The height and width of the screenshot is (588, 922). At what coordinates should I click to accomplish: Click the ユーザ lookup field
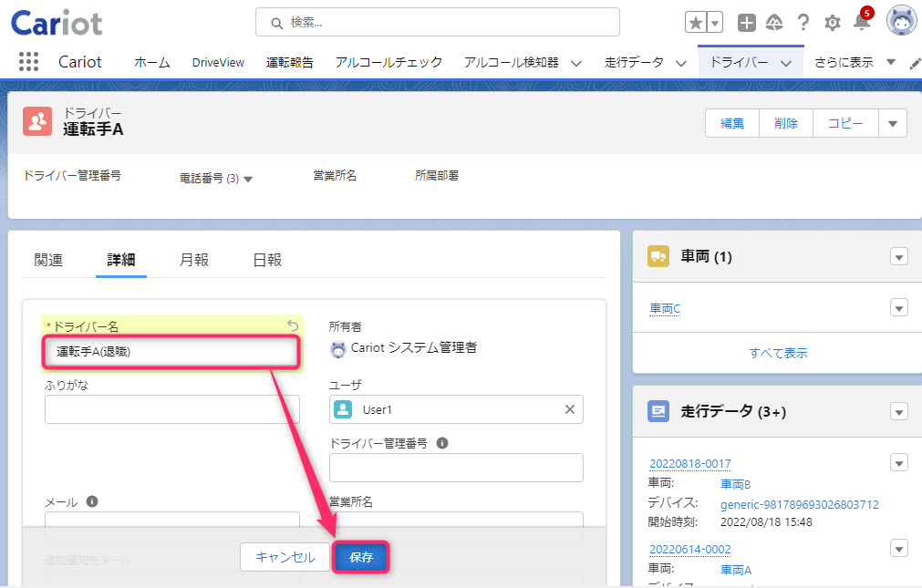coord(456,409)
